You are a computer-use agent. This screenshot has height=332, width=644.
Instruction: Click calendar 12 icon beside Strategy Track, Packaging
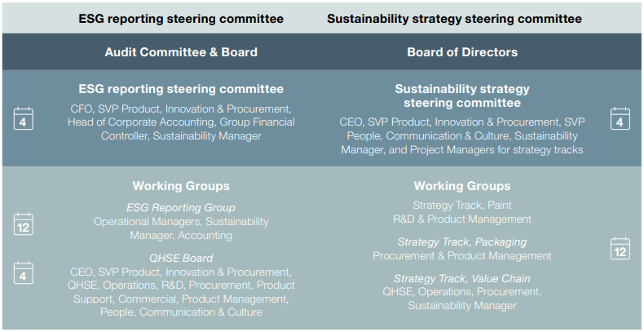[x=620, y=248]
